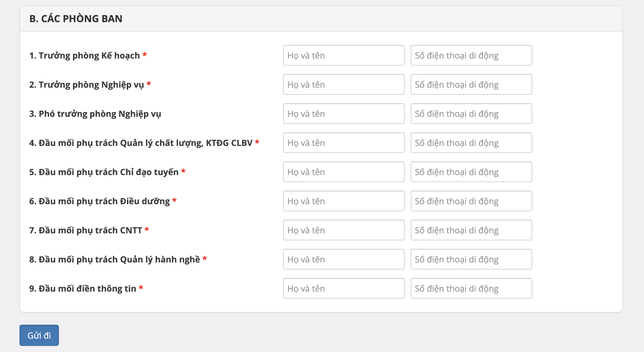Focus phone field for phụ trách CNTT
This screenshot has height=352, width=644.
[471, 230]
